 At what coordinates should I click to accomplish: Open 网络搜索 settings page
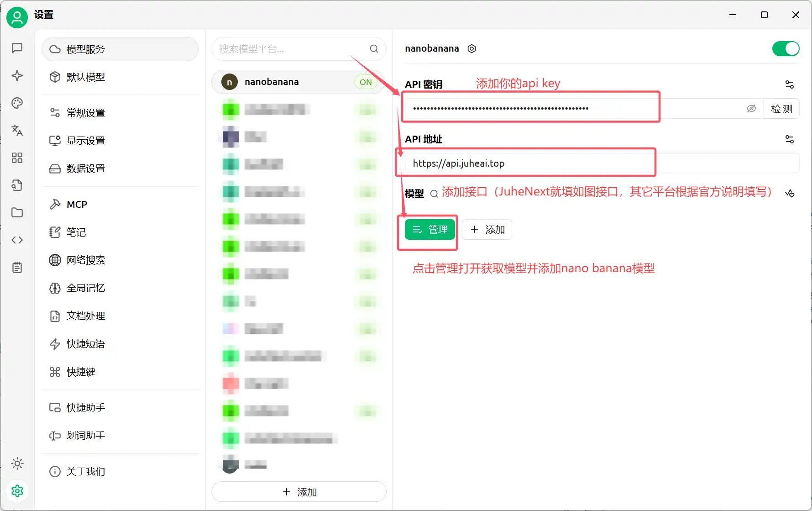tap(120, 260)
